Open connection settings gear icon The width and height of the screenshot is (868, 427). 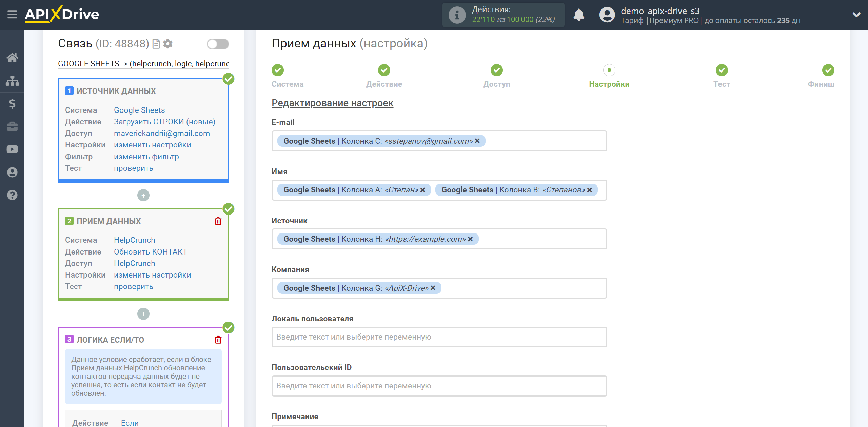(x=168, y=44)
